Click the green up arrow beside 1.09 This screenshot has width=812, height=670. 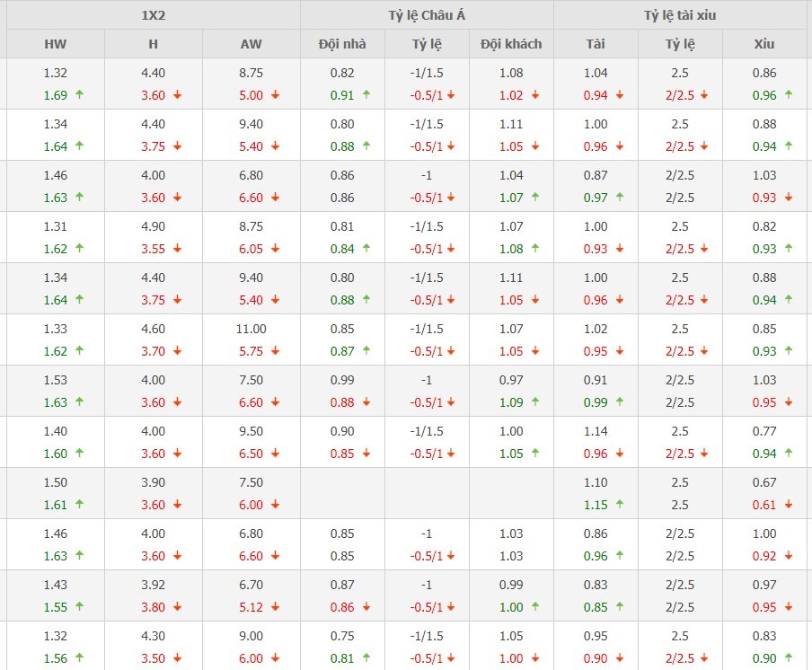(534, 401)
